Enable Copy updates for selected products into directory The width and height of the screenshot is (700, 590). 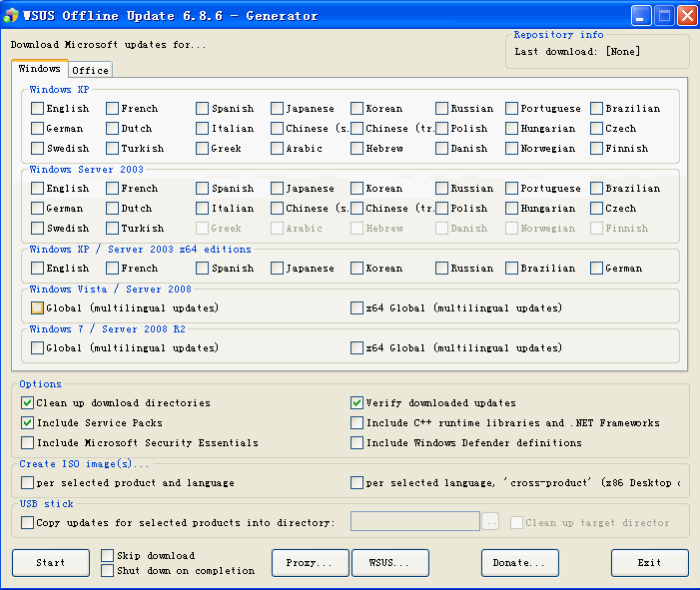point(28,522)
